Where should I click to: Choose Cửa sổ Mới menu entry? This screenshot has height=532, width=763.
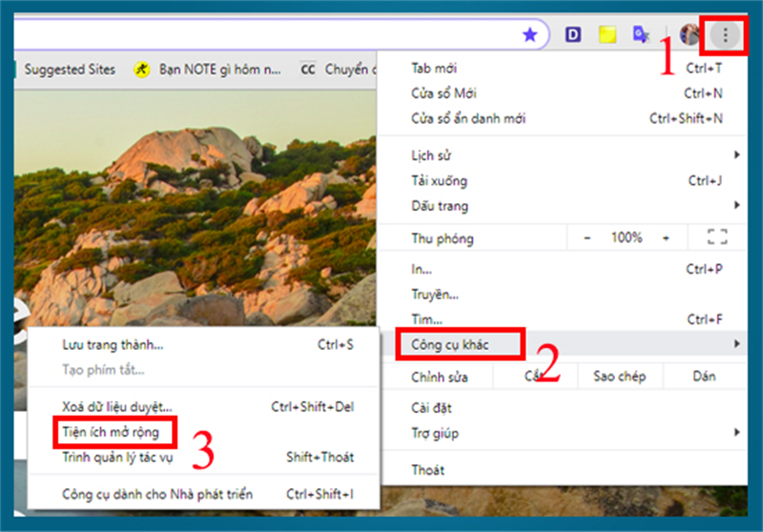point(563,92)
